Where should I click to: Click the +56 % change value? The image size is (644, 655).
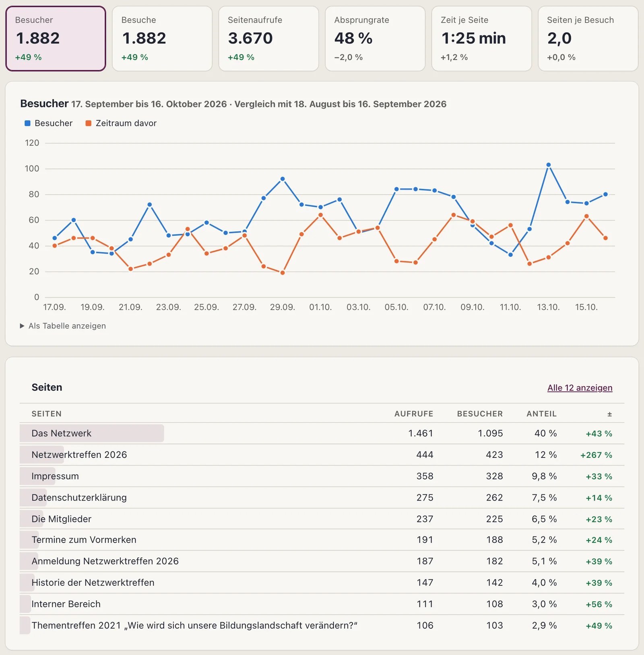599,604
